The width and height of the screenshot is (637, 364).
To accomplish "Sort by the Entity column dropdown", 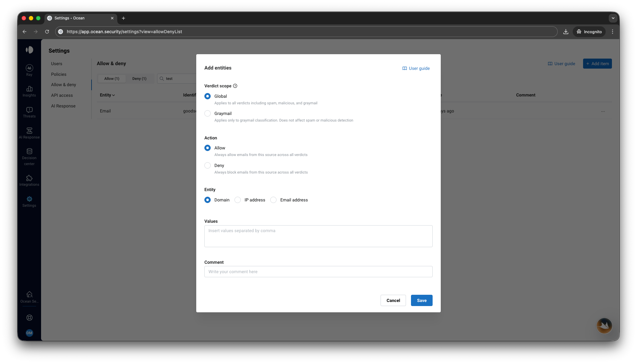I will pyautogui.click(x=108, y=95).
